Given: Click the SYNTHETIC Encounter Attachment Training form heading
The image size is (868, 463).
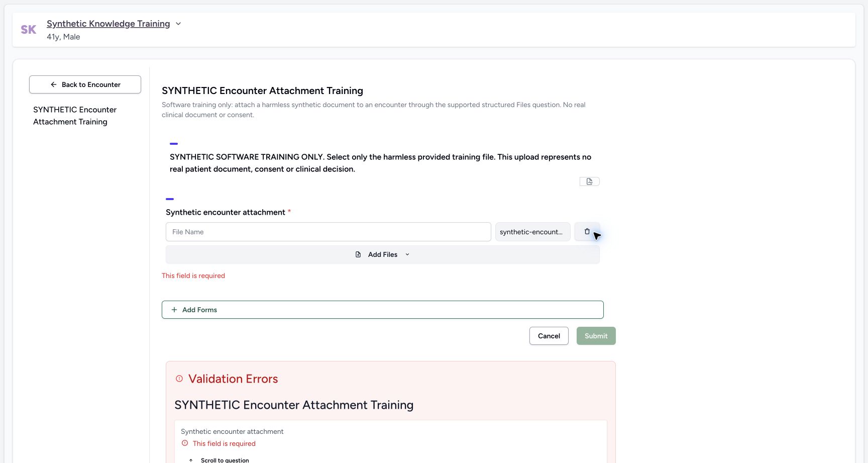Looking at the screenshot, I should [x=262, y=90].
